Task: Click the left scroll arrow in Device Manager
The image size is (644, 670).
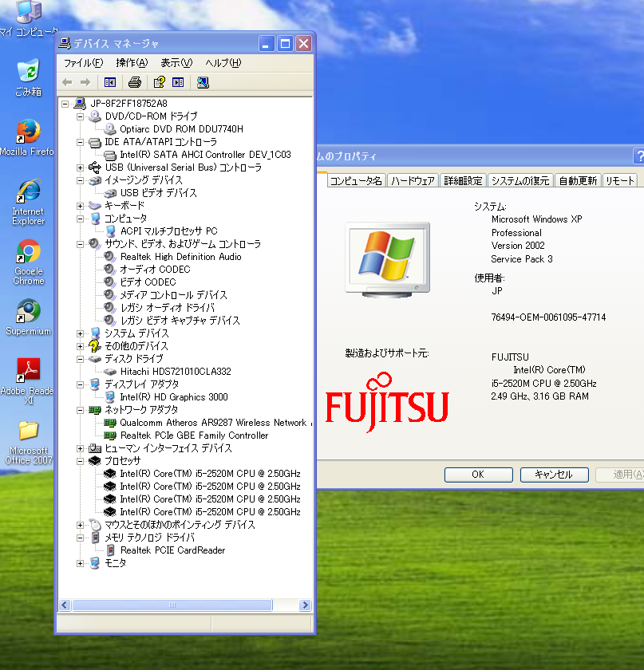Action: [x=65, y=605]
